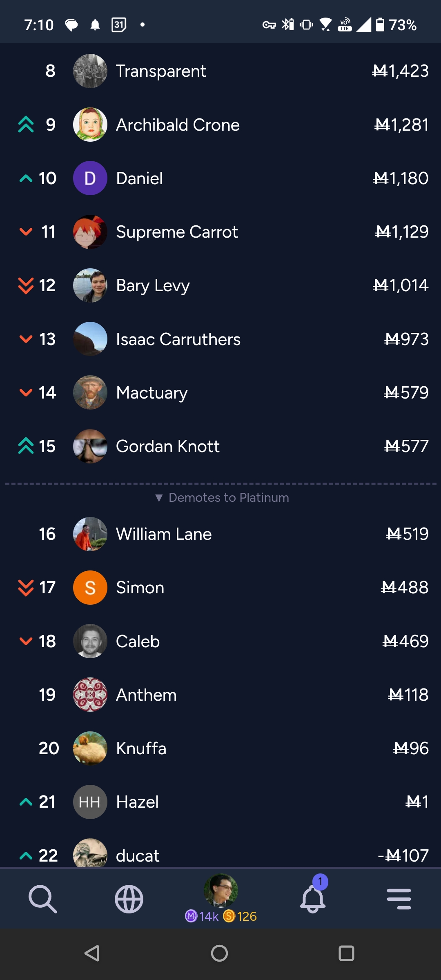Viewport: 441px width, 980px height.
Task: Open Supreme Carrot's profile name
Action: coord(177,232)
